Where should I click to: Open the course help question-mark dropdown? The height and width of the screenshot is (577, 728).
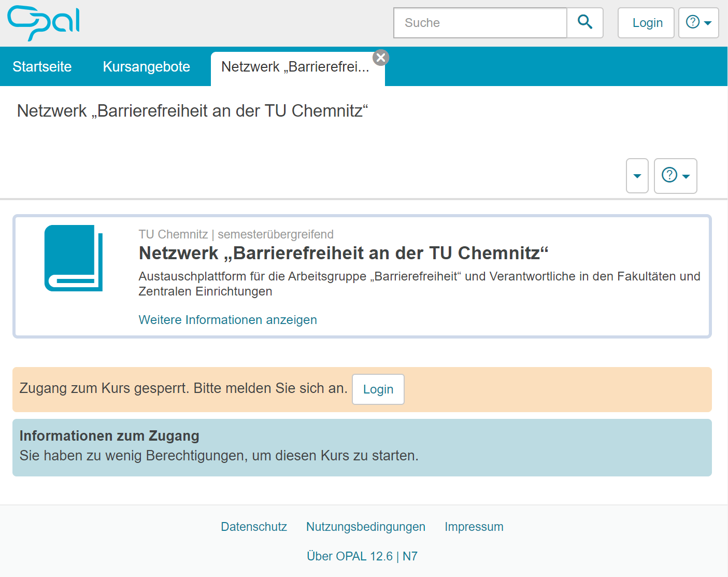click(676, 176)
